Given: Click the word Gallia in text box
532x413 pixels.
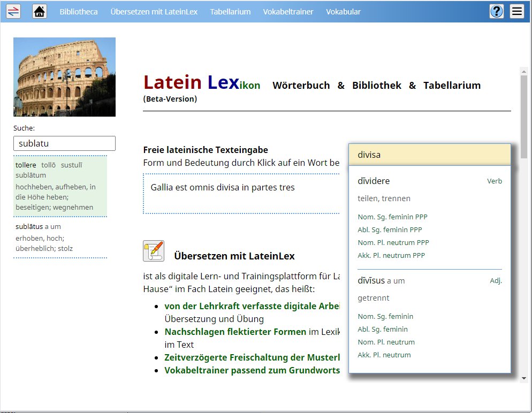Looking at the screenshot, I should 162,188.
